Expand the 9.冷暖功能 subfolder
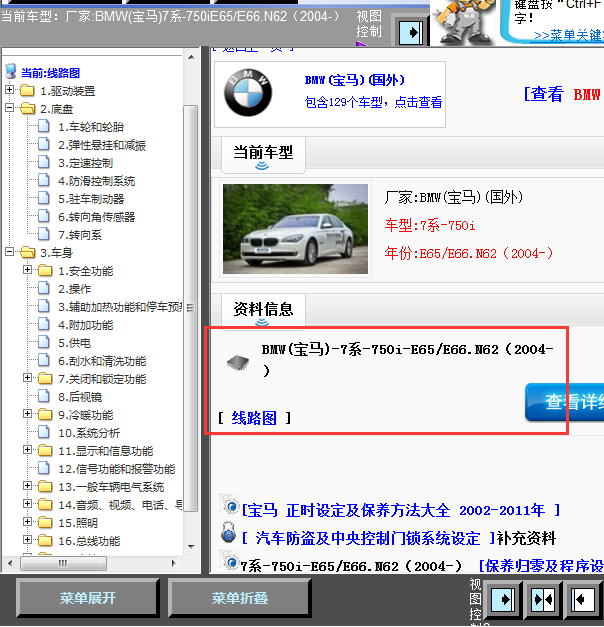This screenshot has width=604, height=627. click(27, 413)
